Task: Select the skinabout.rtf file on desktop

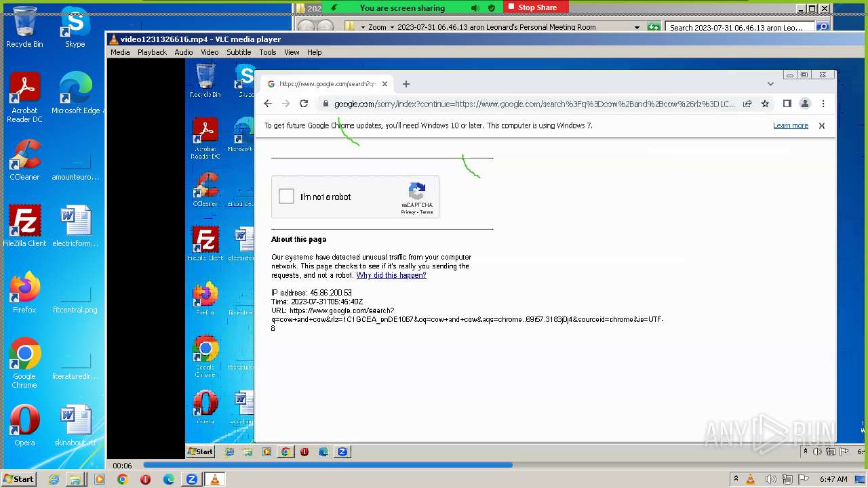Action: point(75,426)
